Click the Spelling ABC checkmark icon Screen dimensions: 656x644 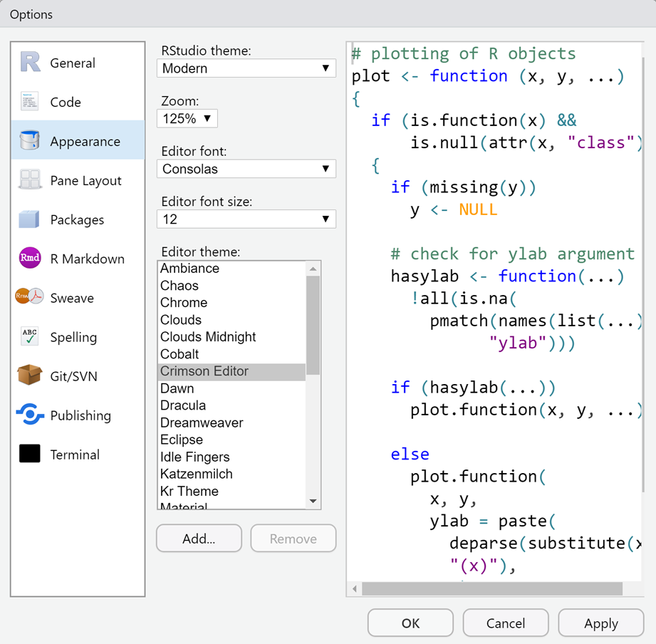pyautogui.click(x=30, y=336)
